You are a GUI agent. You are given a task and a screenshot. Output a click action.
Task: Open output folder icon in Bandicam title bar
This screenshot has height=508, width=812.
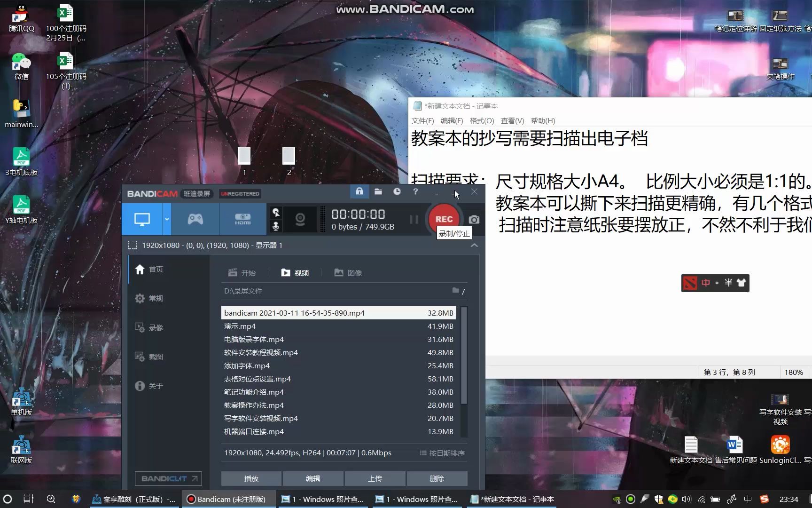pos(378,191)
